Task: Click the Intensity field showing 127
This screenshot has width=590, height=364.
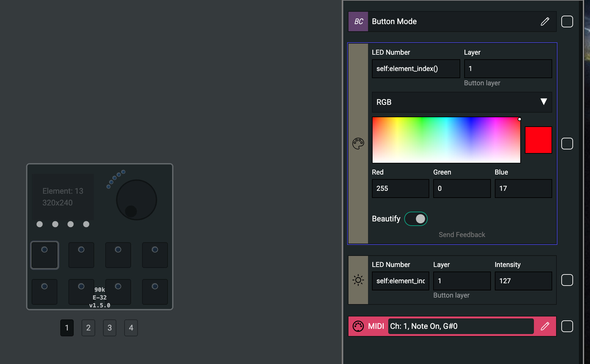Action: tap(523, 281)
